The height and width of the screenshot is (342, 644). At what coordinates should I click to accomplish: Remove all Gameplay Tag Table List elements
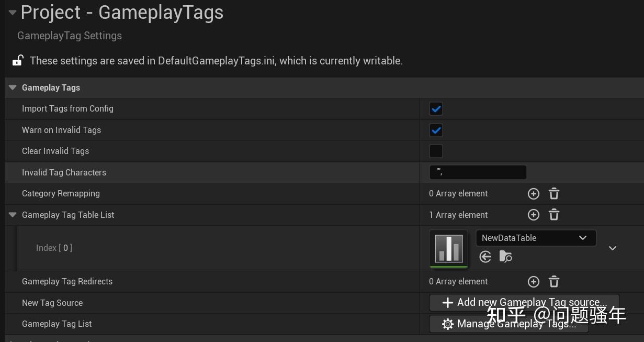[x=554, y=215]
